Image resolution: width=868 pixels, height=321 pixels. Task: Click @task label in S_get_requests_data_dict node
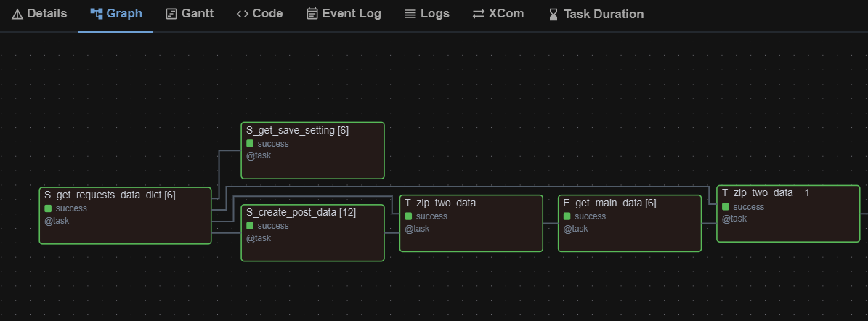pos(57,221)
